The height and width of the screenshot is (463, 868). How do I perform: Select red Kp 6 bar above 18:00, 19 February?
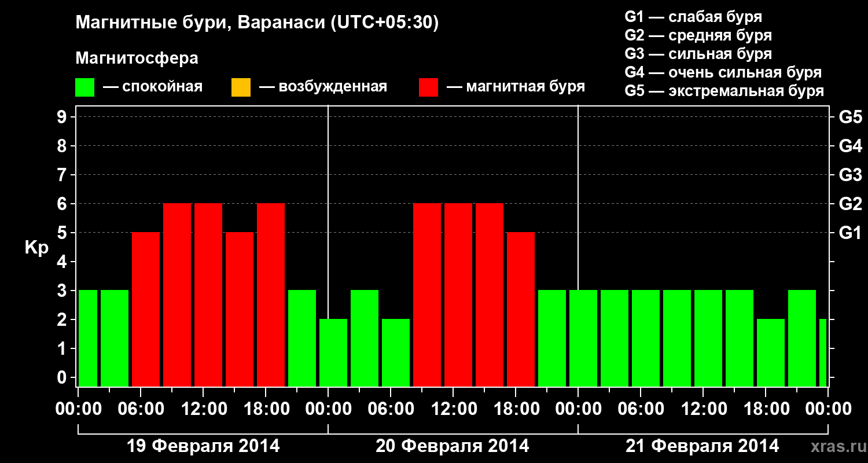271,295
